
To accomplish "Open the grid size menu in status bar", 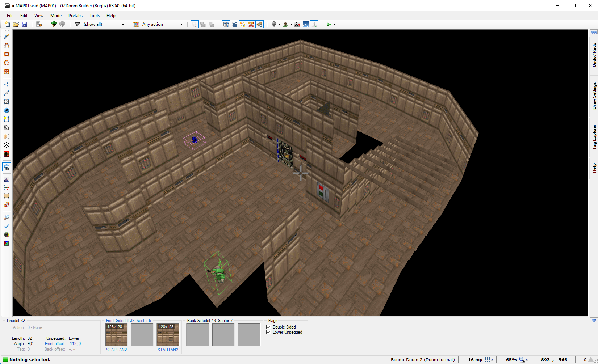I will [489, 360].
